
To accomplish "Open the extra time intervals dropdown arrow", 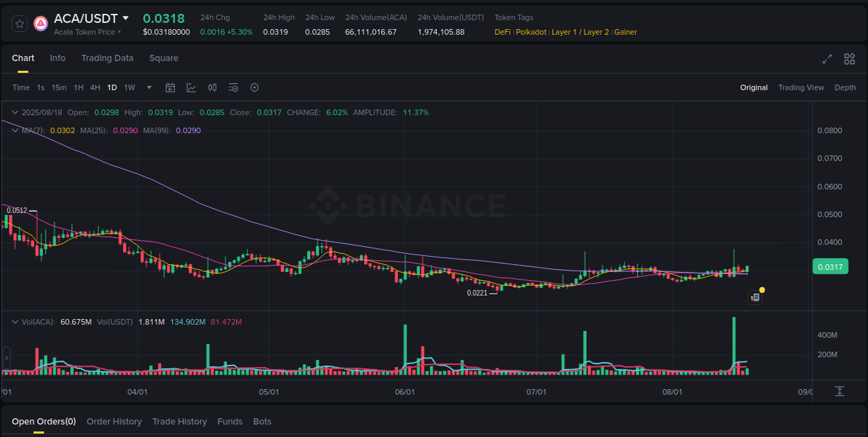I will point(149,87).
